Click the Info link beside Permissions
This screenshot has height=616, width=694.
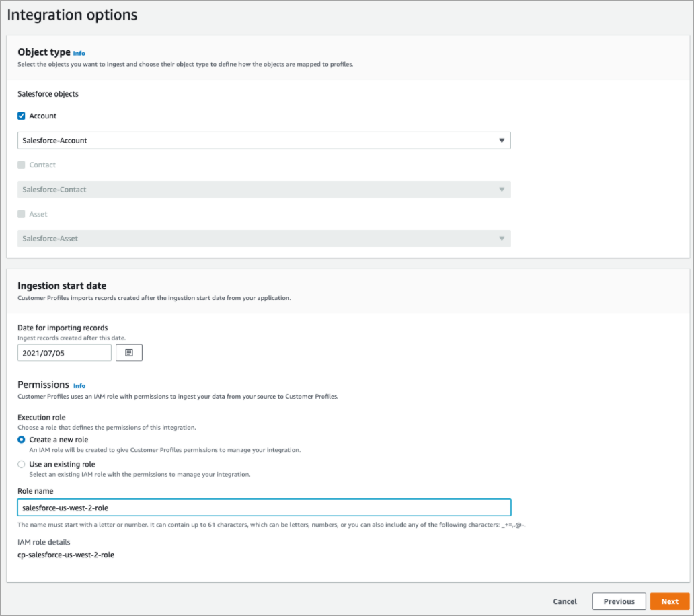click(79, 385)
